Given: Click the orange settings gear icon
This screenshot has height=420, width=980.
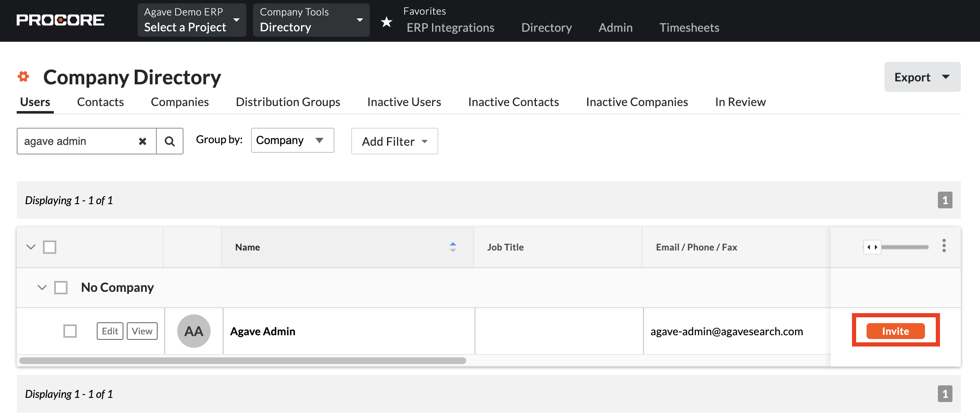Looking at the screenshot, I should pos(23,76).
